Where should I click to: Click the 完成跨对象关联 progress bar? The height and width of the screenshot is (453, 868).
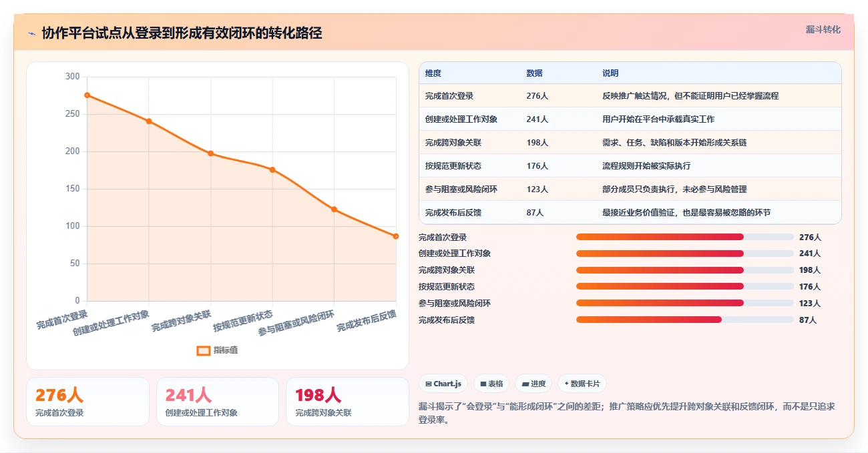[x=684, y=270]
